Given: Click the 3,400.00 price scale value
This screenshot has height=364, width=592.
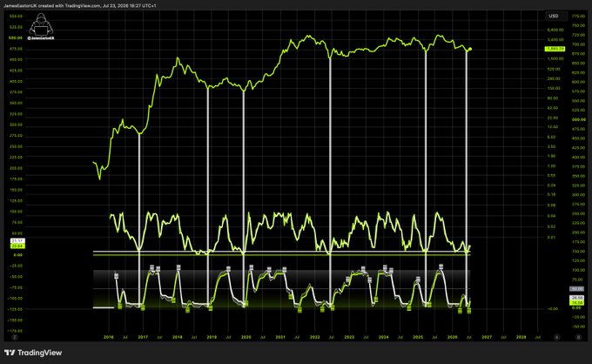Looking at the screenshot, I should pos(555,40).
